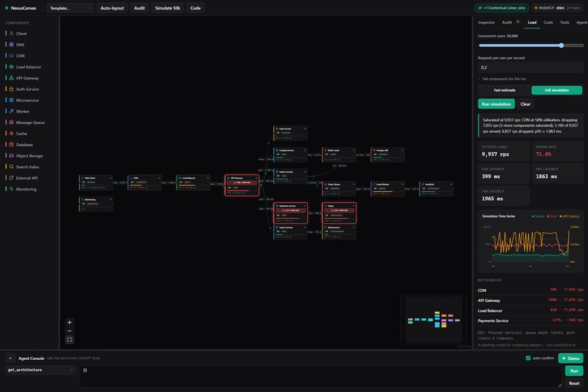This screenshot has height=392, width=588.
Task: Select the Database component icon
Action: [x=11, y=145]
